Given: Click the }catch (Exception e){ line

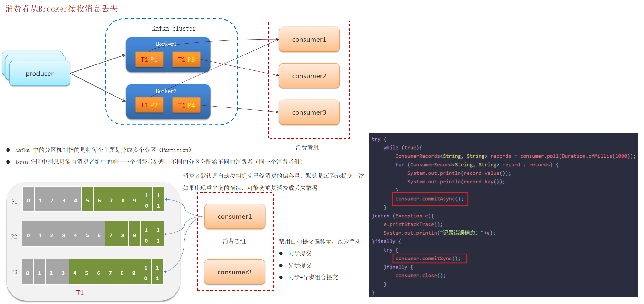Looking at the screenshot, I should pos(403,216).
